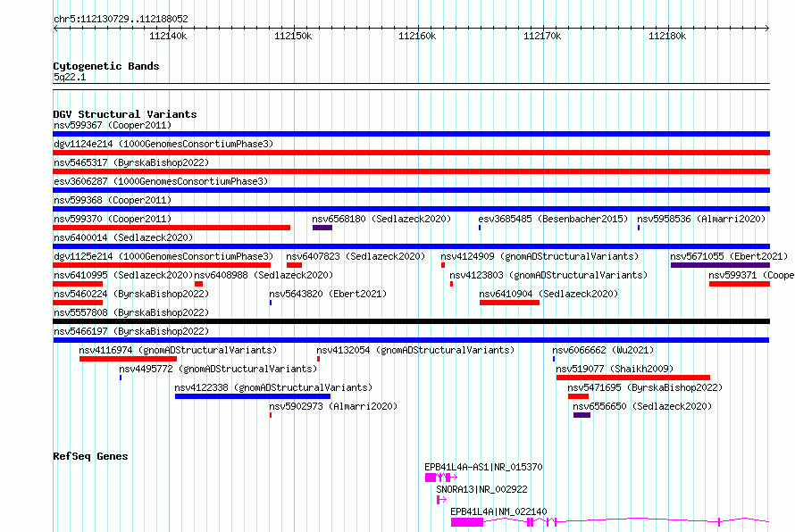The width and height of the screenshot is (795, 532).
Task: Click the nsv5902973 (Almarri2020) label
Action: [x=333, y=406]
